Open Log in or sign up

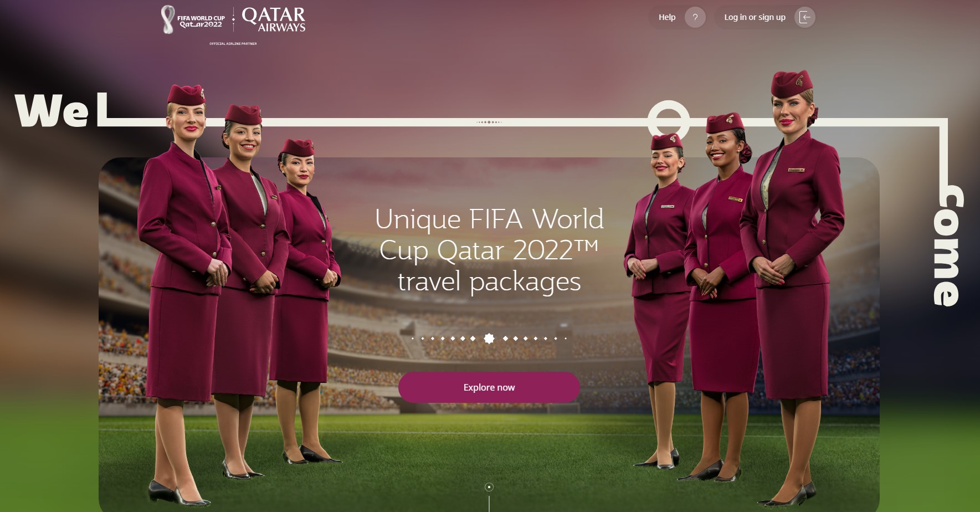(x=755, y=17)
